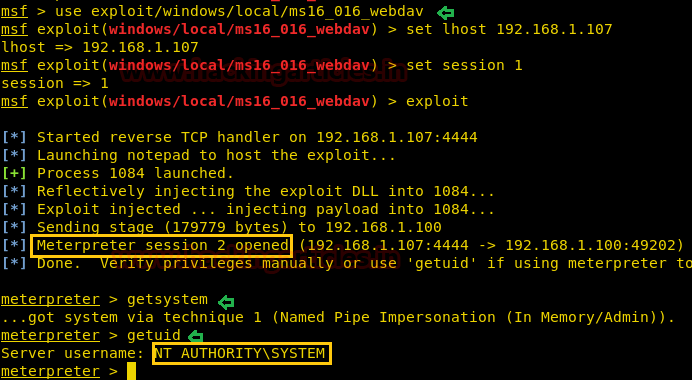This screenshot has width=692, height=380.
Task: Click 'Started reverse TCP handler on 192.168.1.107:4444' line
Action: click(x=257, y=137)
